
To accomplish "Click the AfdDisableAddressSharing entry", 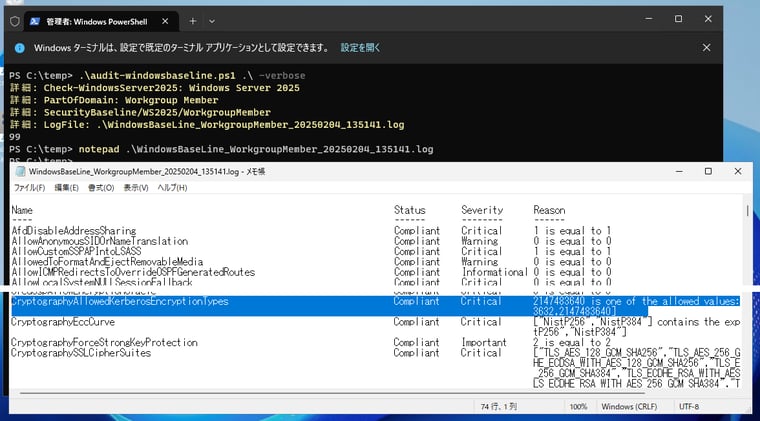I will tap(74, 231).
